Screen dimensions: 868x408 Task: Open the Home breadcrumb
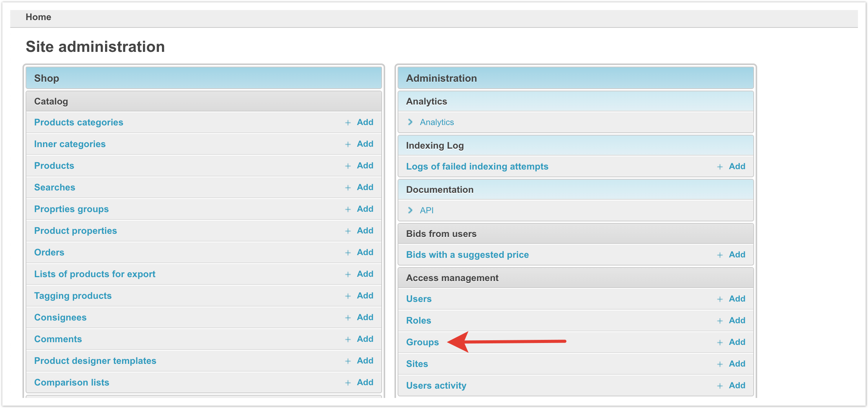(38, 17)
